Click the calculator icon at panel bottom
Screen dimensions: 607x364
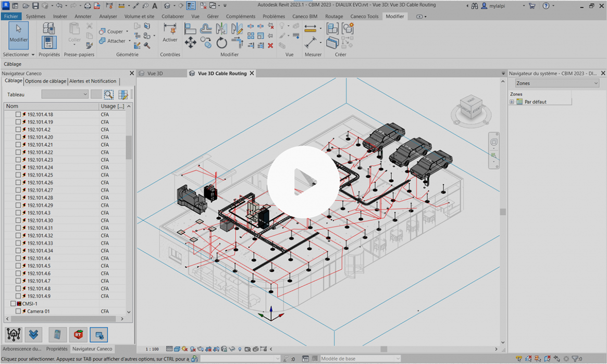point(57,335)
